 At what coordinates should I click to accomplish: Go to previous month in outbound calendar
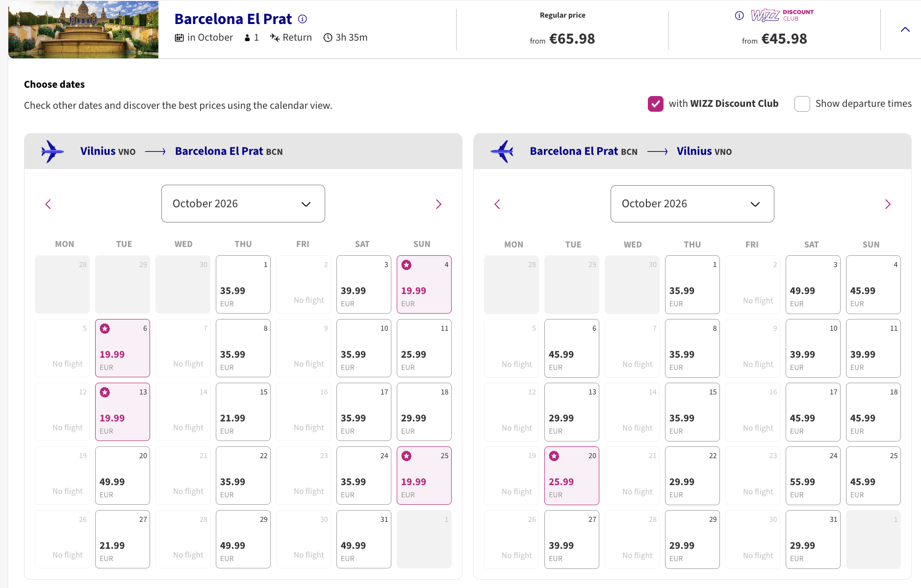coord(48,204)
